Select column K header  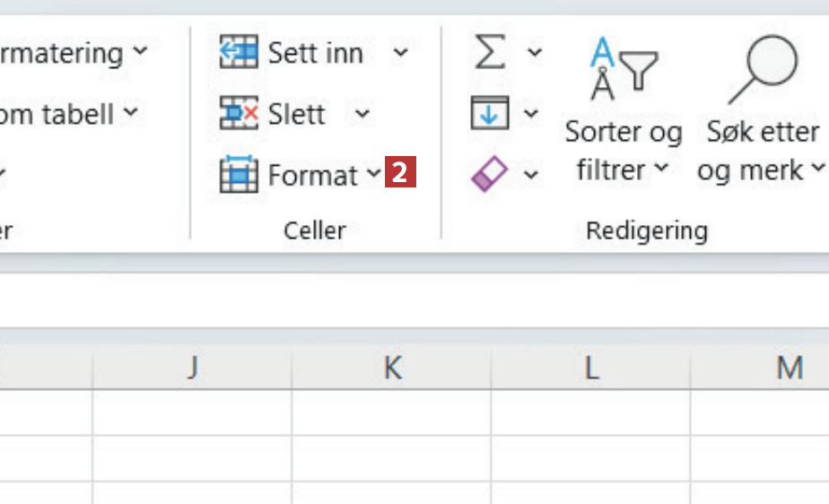coord(392,368)
